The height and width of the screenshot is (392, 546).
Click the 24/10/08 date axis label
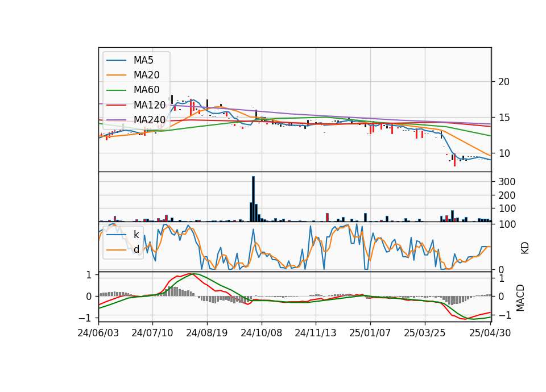[261, 333]
